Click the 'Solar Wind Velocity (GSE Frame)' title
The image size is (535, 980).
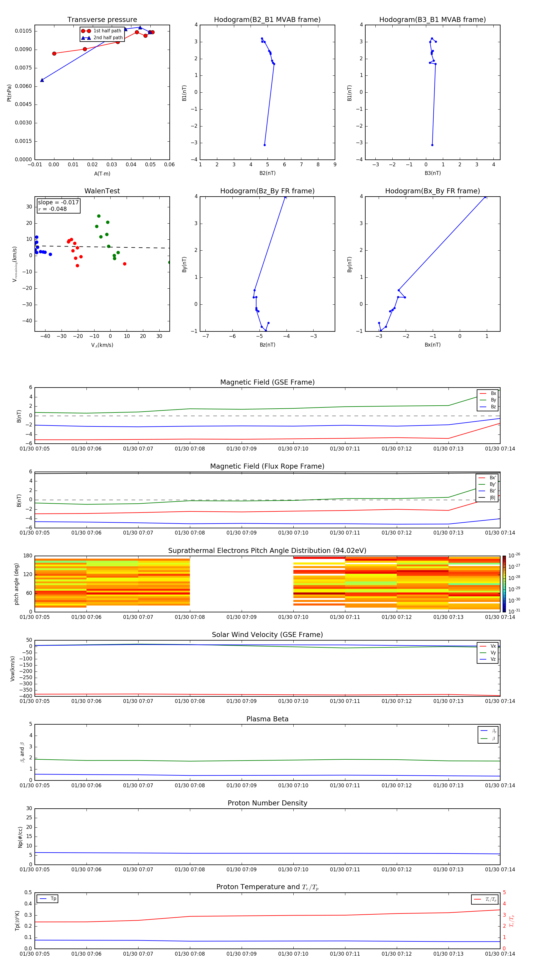[267, 635]
